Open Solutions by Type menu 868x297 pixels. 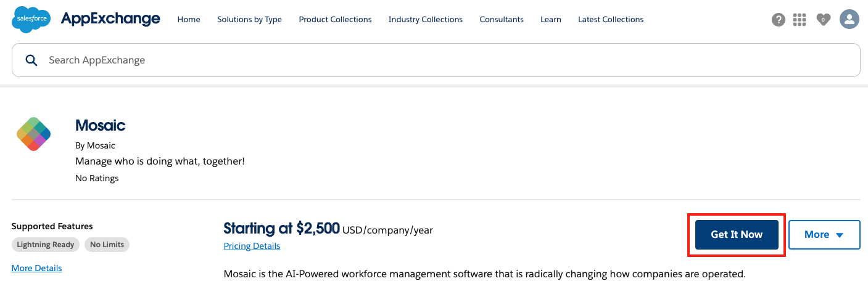[249, 19]
